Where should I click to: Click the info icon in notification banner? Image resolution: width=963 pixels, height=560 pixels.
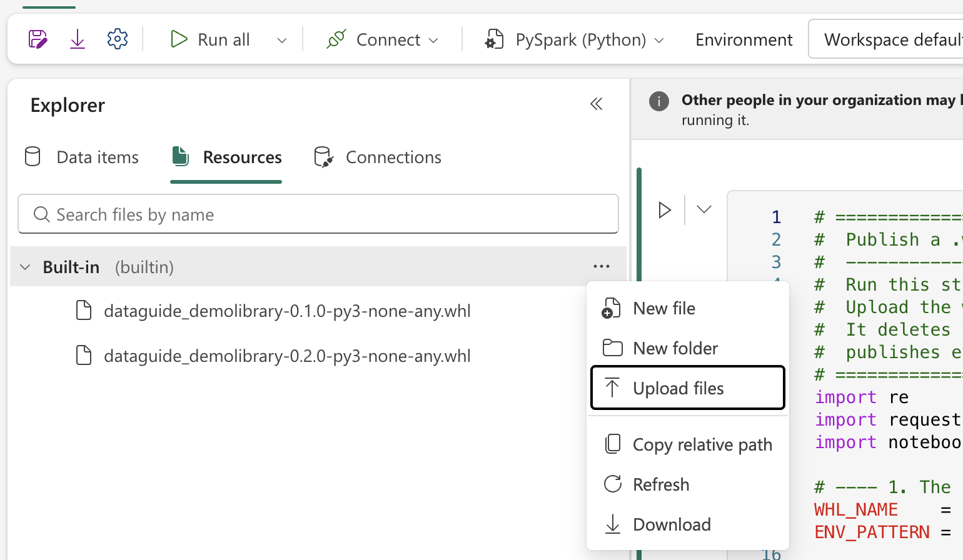659,101
